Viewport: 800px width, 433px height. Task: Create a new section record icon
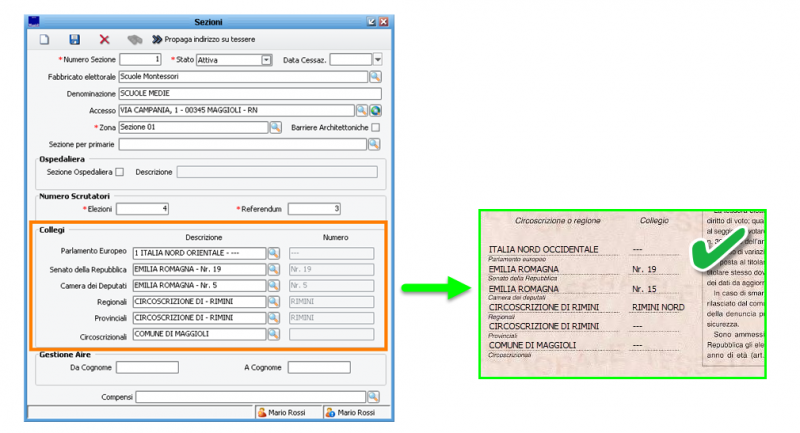tap(44, 39)
